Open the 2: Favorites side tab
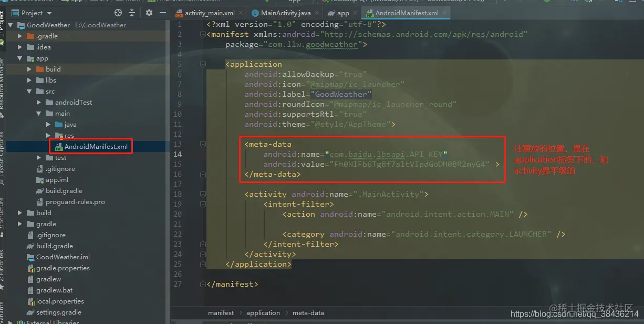 click(3, 269)
